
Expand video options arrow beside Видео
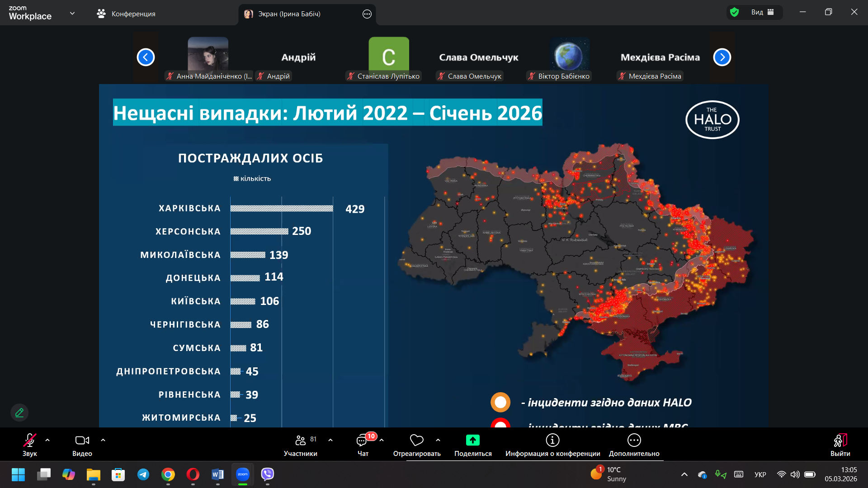point(103,440)
